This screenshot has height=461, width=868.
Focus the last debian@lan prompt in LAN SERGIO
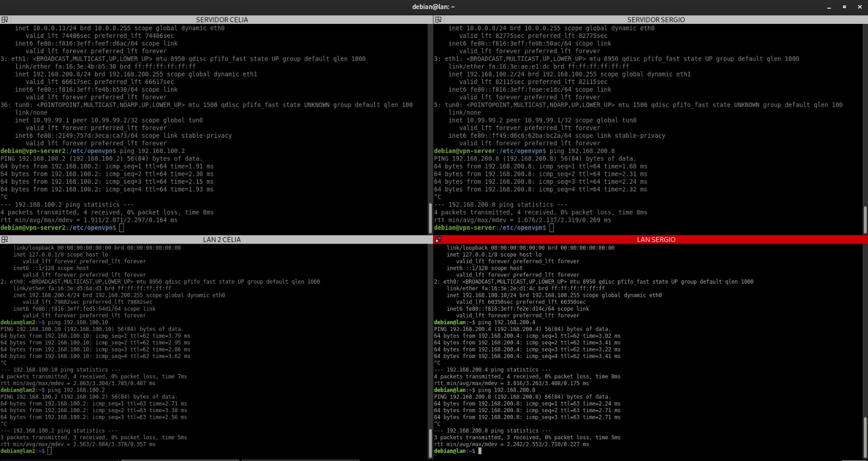(x=480, y=451)
